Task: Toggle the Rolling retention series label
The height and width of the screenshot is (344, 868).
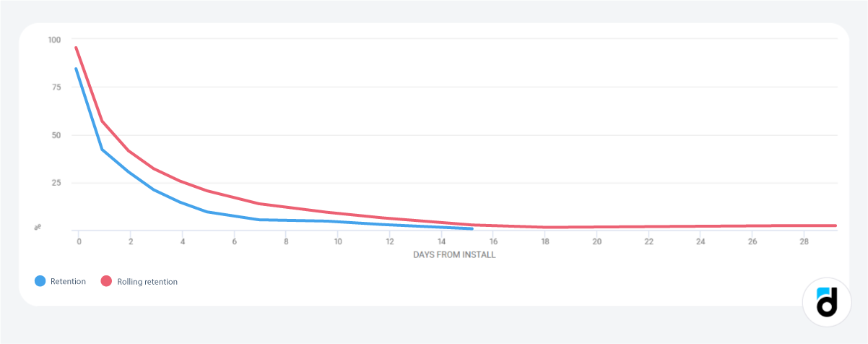Action: click(x=147, y=282)
